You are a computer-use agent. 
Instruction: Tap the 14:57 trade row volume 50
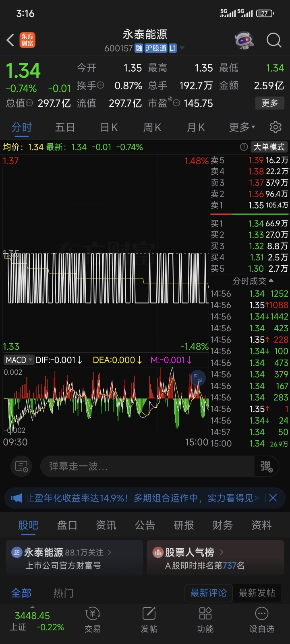pos(249,432)
